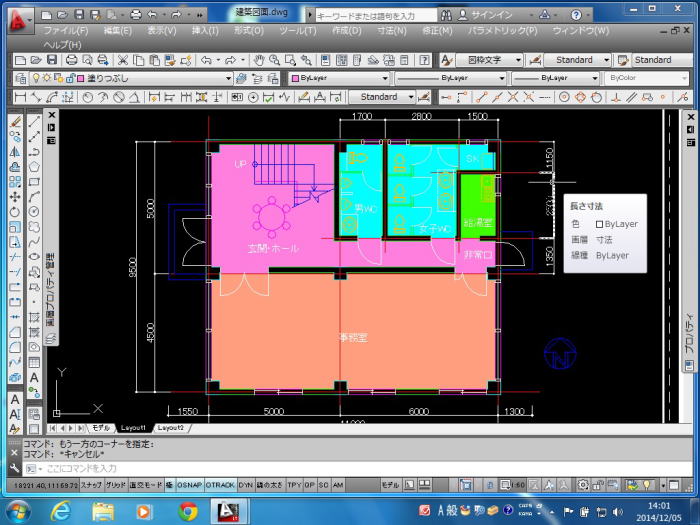This screenshot has width=700, height=525.
Task: Select the Snap to Center circle icon
Action: pyautogui.click(x=564, y=97)
